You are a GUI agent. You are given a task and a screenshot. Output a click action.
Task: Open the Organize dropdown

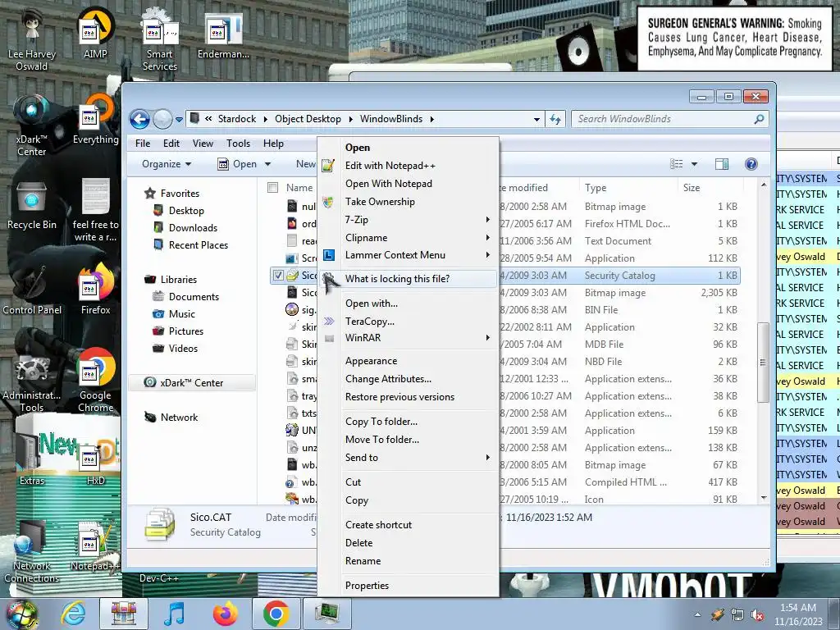[x=167, y=164]
